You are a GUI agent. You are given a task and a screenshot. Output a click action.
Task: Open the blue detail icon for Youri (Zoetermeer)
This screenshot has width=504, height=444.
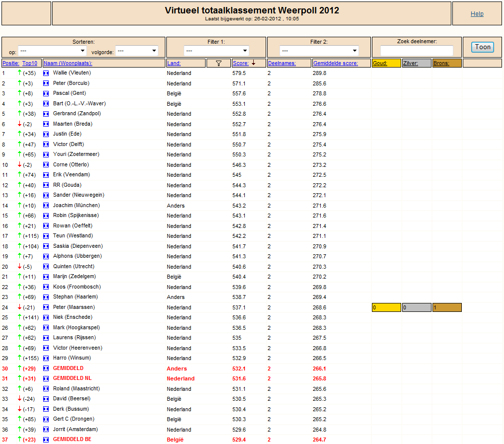(46, 154)
